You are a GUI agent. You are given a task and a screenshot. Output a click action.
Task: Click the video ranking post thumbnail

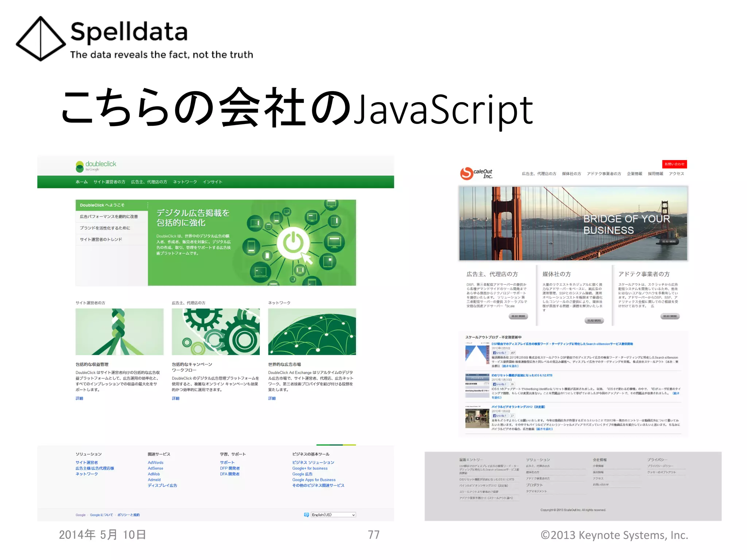[x=477, y=417]
